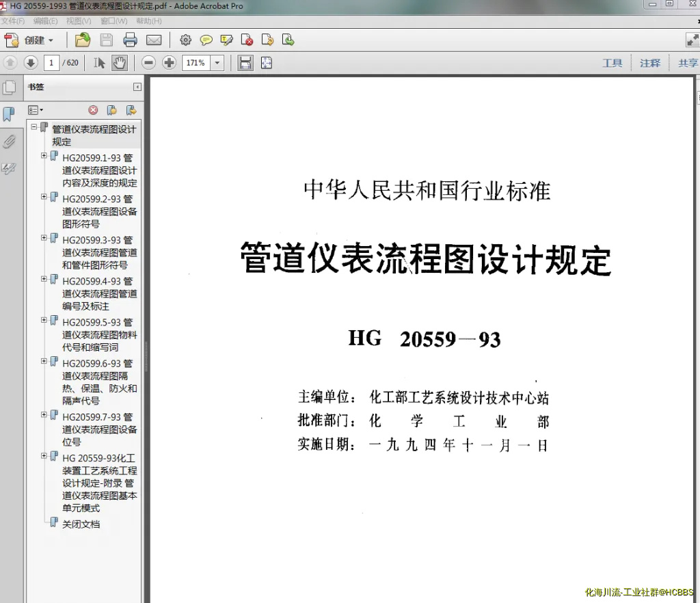This screenshot has height=603, width=700.
Task: Click the zoom in plus button
Action: [x=169, y=63]
